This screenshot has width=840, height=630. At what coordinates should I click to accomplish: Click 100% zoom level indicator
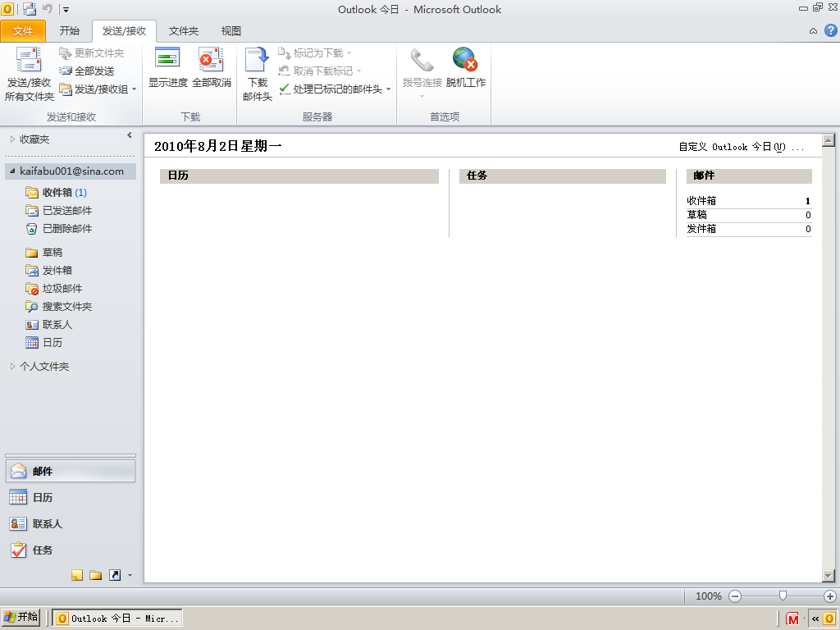(708, 596)
